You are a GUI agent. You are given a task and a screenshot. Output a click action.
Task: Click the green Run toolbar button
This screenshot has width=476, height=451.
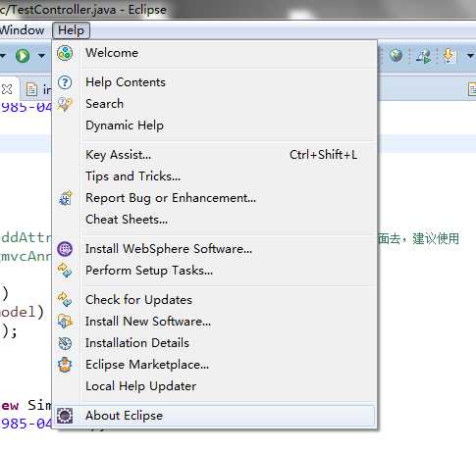tap(23, 56)
